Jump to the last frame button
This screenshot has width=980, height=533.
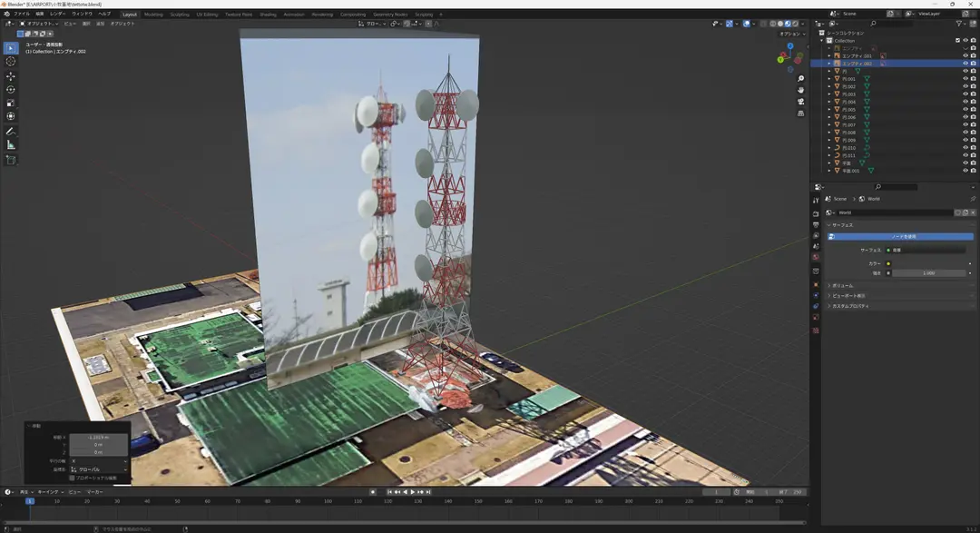pos(428,492)
